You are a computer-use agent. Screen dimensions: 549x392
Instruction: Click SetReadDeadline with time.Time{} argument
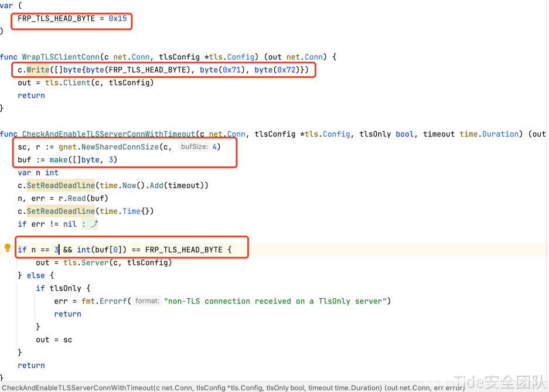coord(60,211)
